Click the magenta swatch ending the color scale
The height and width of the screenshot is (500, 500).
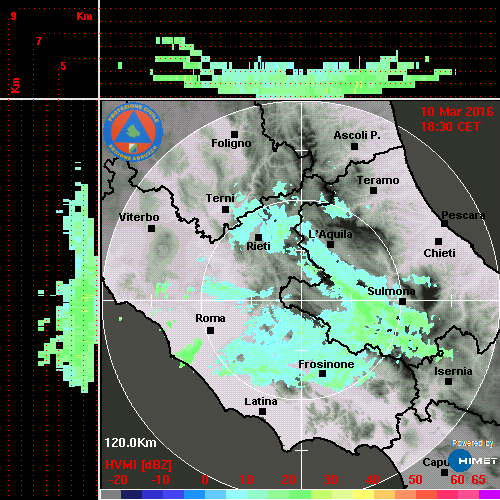[490, 494]
